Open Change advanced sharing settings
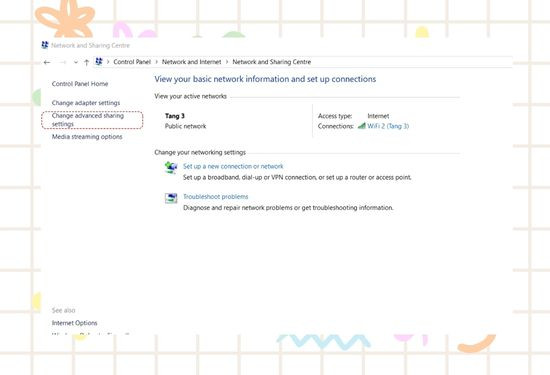Image resolution: width=550 pixels, height=375 pixels. tap(88, 120)
